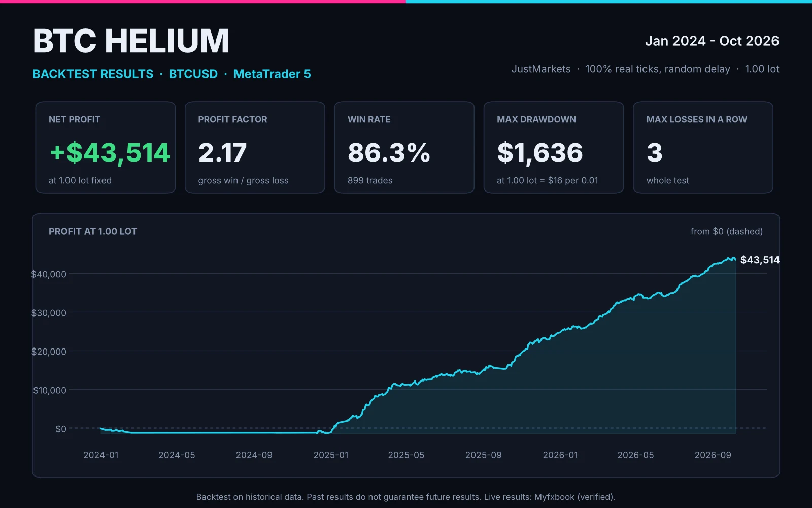The image size is (812, 508).
Task: Click the 2025-01 x-axis label
Action: [331, 455]
